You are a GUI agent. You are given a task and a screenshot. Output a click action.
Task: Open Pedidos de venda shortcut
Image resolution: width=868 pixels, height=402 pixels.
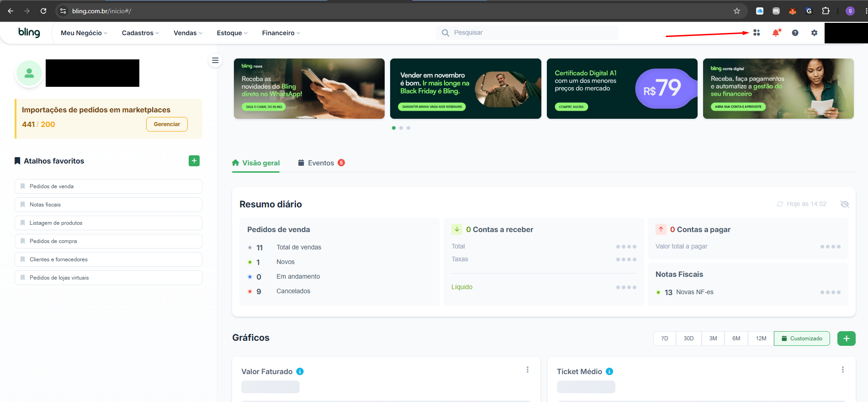108,186
